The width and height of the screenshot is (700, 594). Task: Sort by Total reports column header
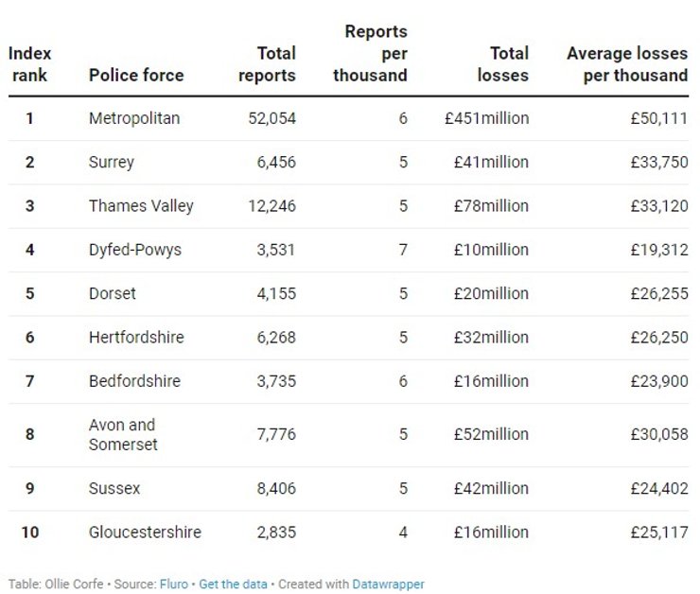pos(267,63)
